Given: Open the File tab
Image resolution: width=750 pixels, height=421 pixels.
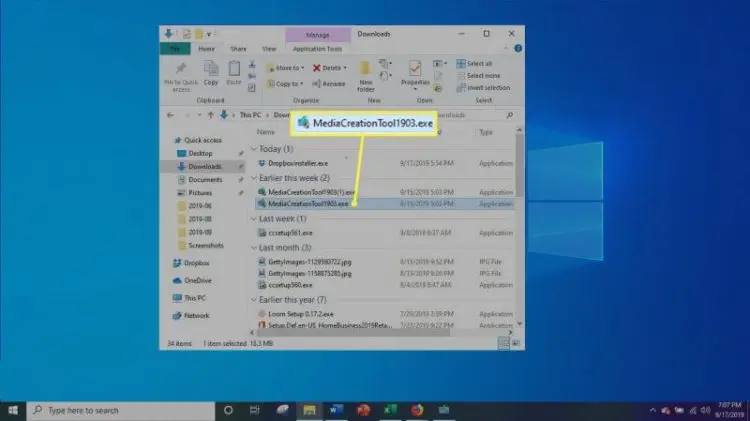Looking at the screenshot, I should [175, 48].
